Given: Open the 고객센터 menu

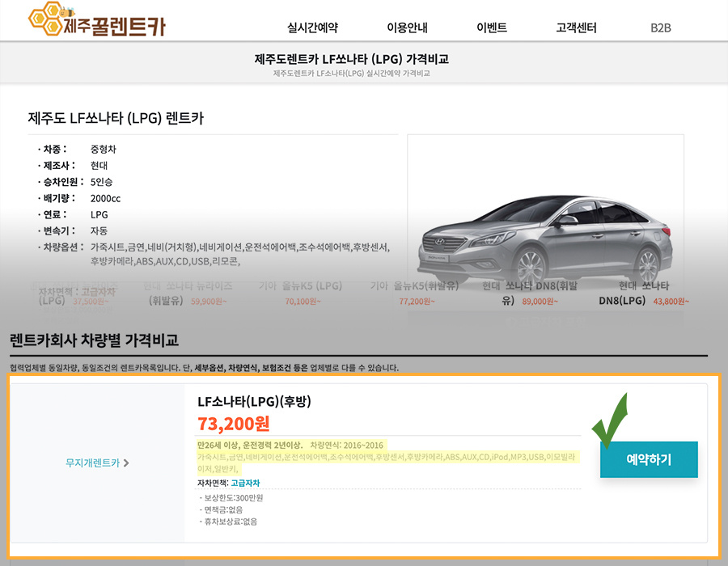Looking at the screenshot, I should tap(576, 27).
